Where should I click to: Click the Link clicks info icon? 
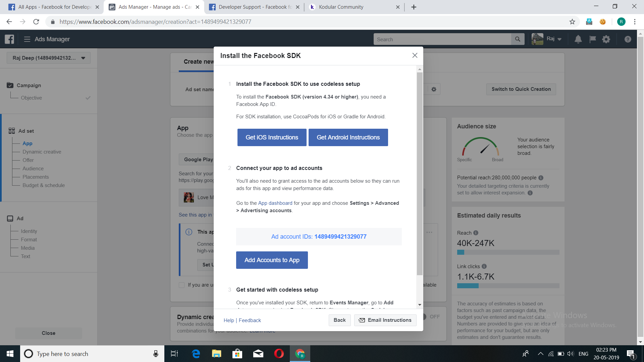[484, 266]
